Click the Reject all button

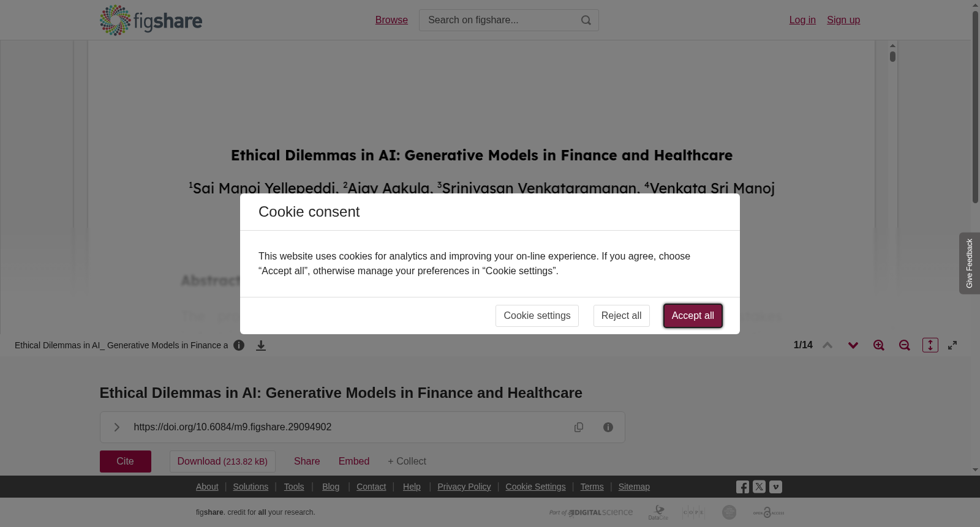[x=621, y=316]
